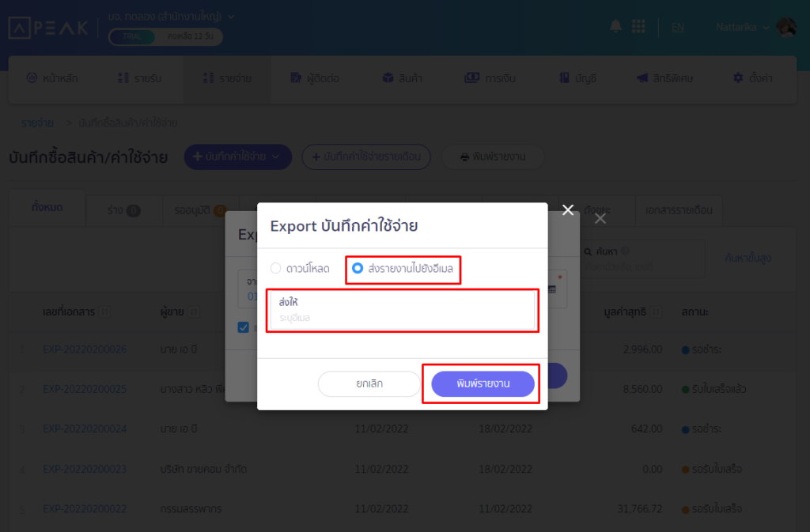Close the Export dialog with the X

[567, 209]
